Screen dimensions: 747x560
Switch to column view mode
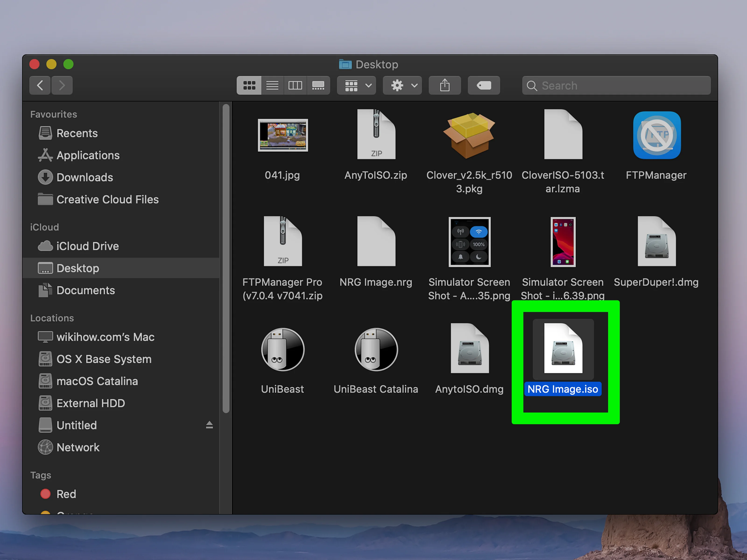click(x=295, y=85)
